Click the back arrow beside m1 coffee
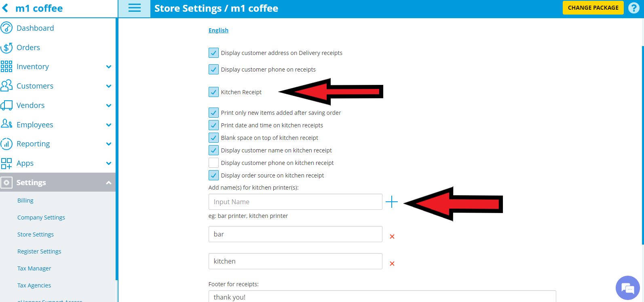Screen dimensions: 644x302 (5, 8)
